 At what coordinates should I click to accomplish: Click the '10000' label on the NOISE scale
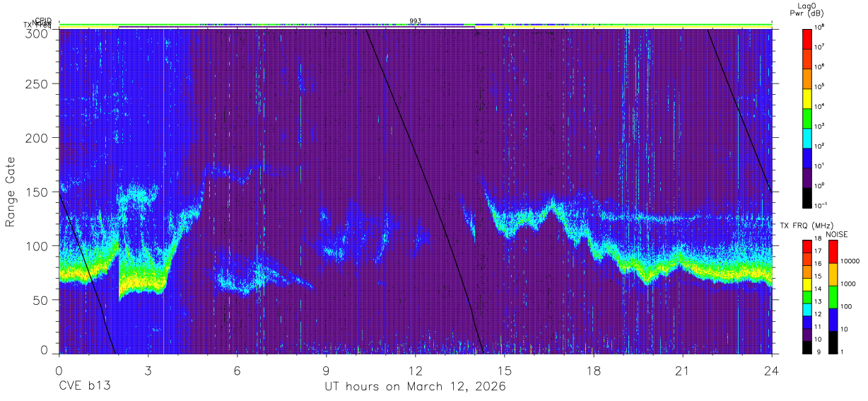coord(849,261)
